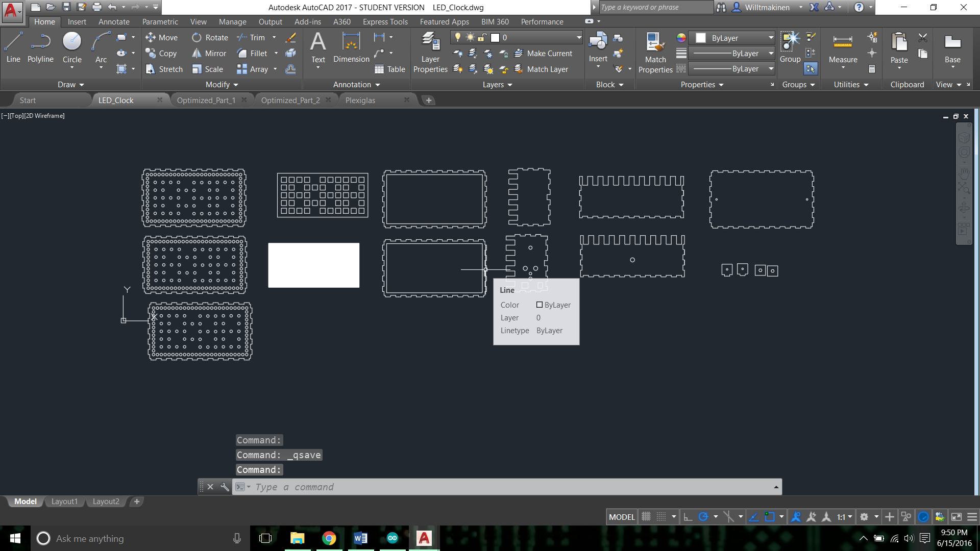The height and width of the screenshot is (551, 980).
Task: Toggle layer on/off lightbulb icon
Action: (x=458, y=37)
